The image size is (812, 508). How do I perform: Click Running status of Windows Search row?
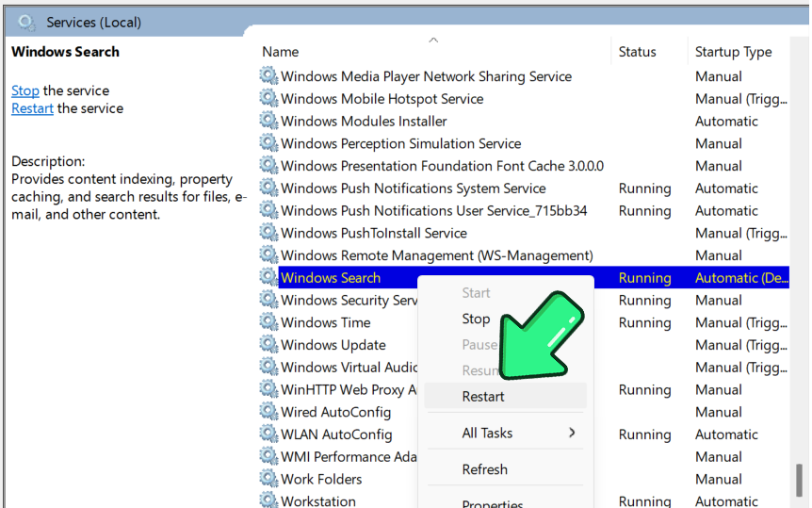point(644,278)
